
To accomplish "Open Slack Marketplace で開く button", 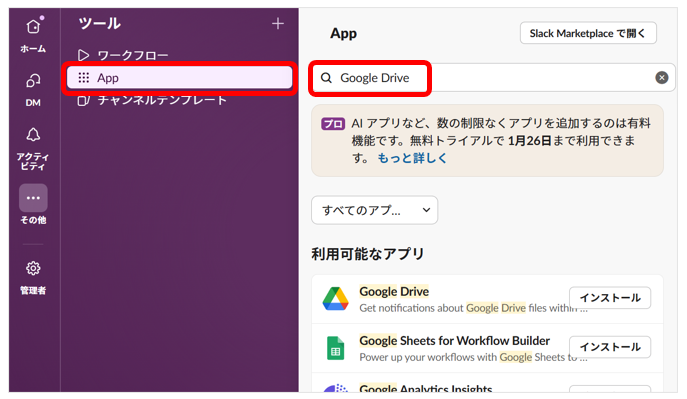I will click(x=588, y=33).
